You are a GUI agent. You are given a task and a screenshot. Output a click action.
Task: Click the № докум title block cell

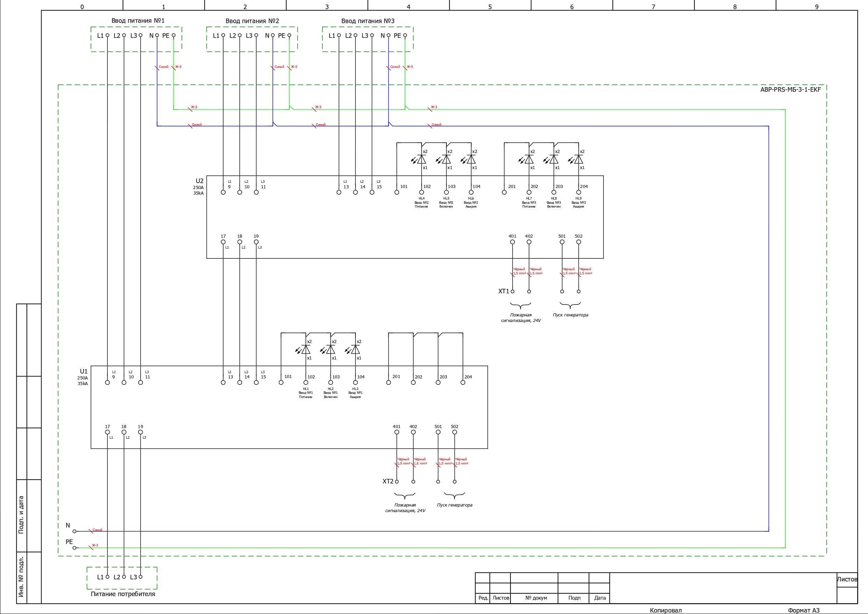click(x=536, y=598)
